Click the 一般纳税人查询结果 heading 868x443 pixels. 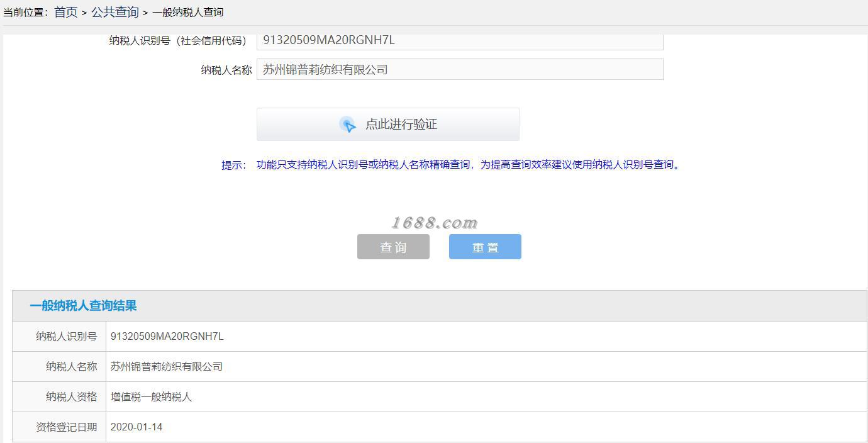pos(83,306)
